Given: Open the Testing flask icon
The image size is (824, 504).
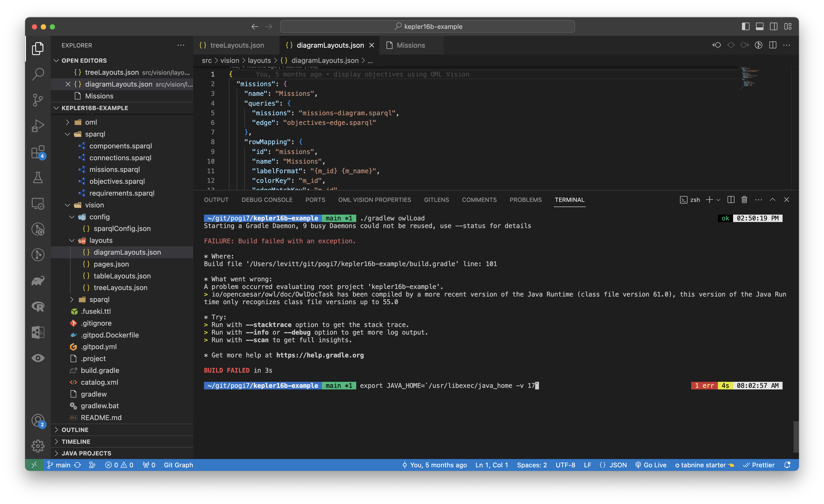Looking at the screenshot, I should [38, 177].
